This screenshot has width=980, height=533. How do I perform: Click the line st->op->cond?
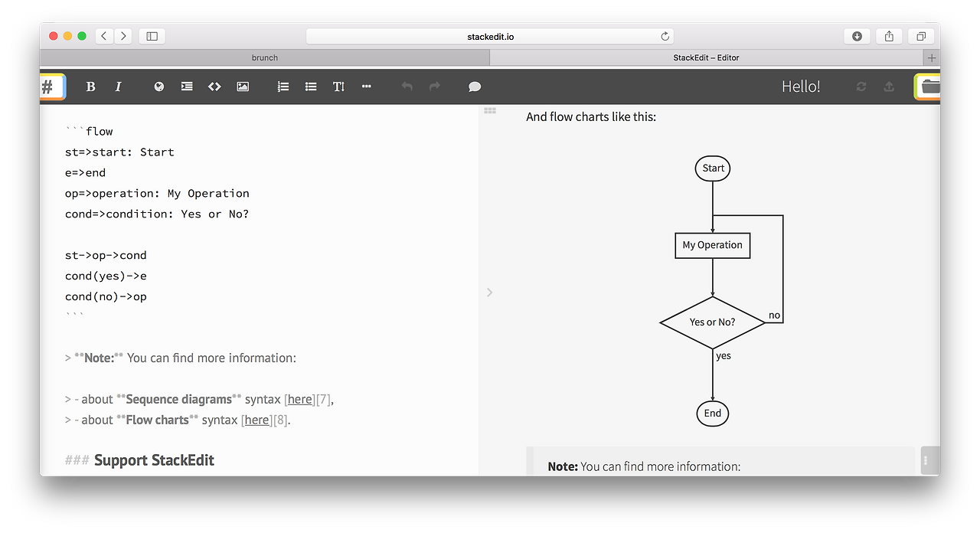106,256
